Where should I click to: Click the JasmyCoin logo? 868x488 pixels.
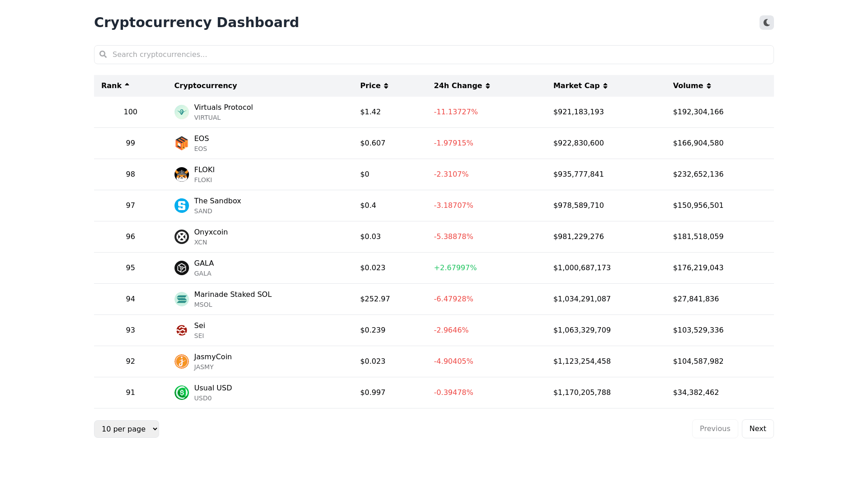[181, 361]
